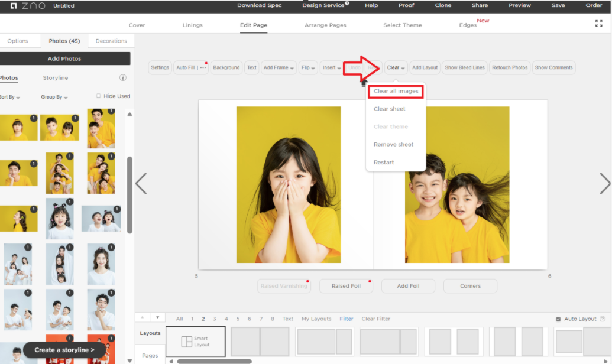
Task: Click layouts scrollbar left arrow
Action: (x=171, y=361)
